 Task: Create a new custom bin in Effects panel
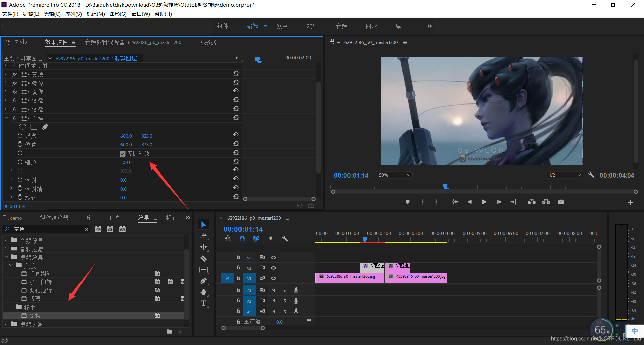pyautogui.click(x=170, y=332)
